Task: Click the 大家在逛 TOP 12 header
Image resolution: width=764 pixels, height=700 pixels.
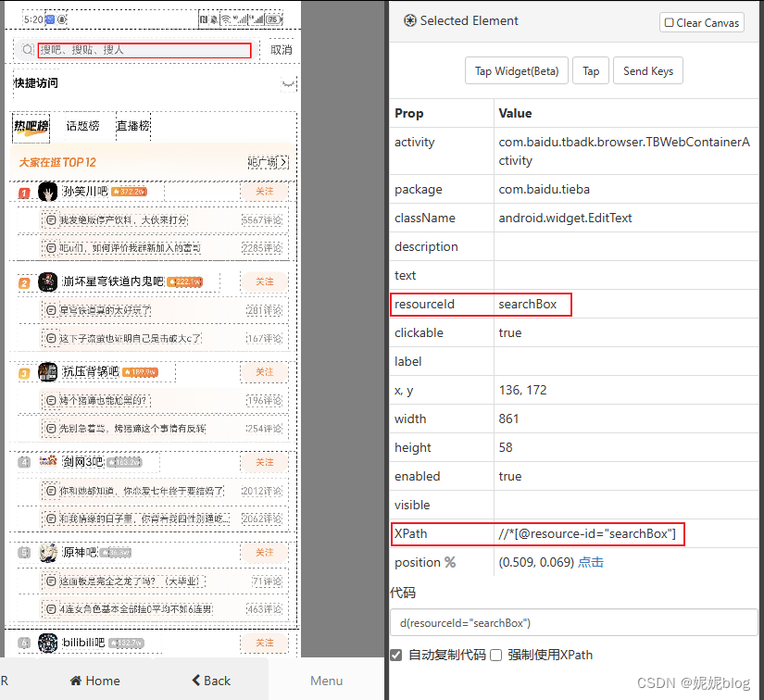Action: coord(57,162)
